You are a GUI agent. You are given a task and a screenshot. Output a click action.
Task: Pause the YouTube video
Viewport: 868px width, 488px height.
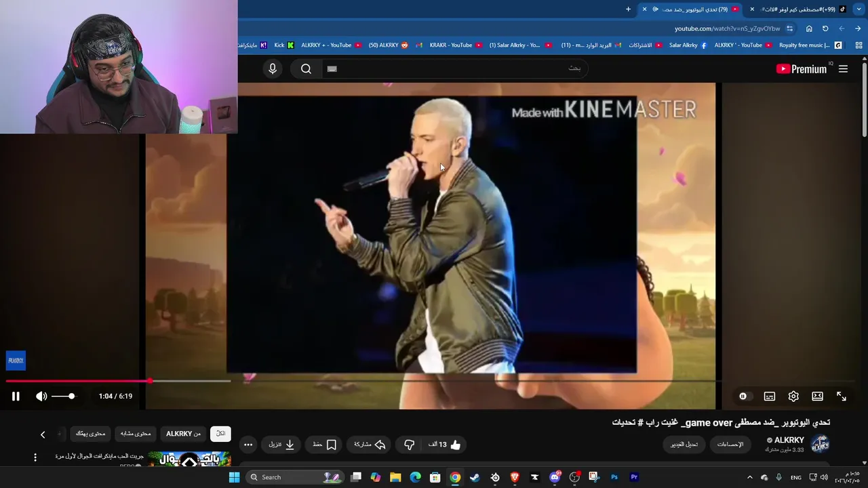[x=16, y=396]
